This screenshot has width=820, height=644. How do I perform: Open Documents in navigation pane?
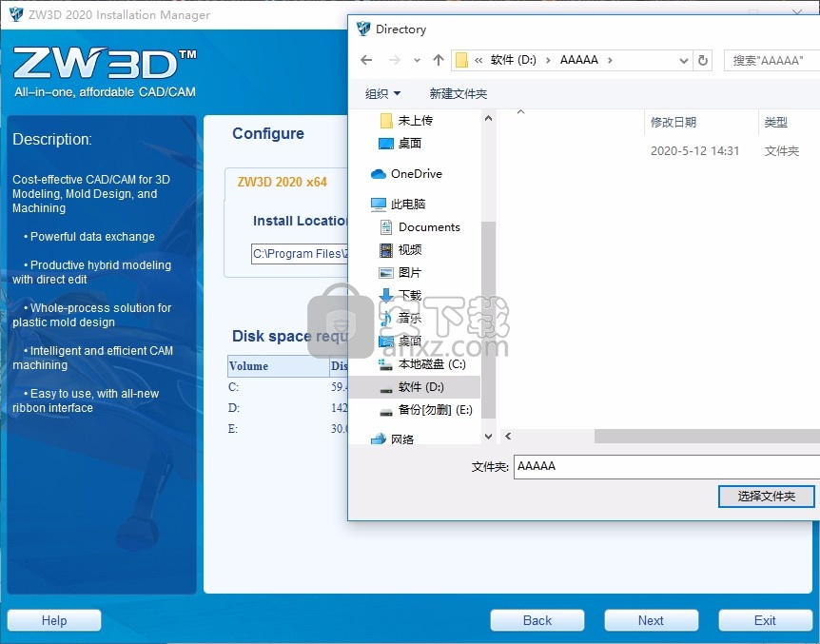(429, 227)
